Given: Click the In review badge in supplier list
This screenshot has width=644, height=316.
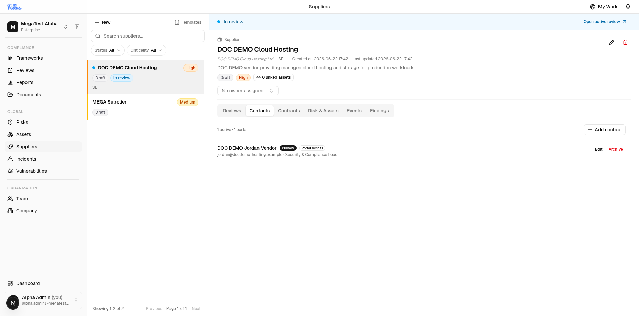Looking at the screenshot, I should [x=122, y=78].
